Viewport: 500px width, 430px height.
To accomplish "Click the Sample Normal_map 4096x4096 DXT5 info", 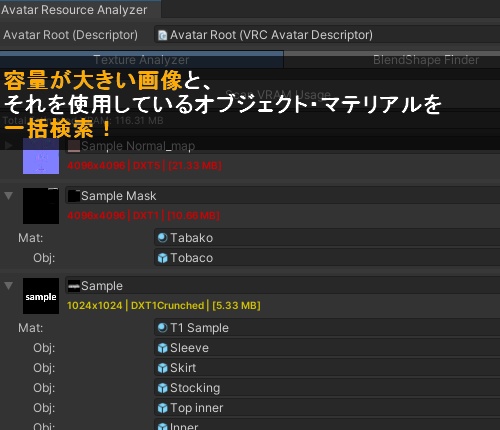I will [144, 165].
